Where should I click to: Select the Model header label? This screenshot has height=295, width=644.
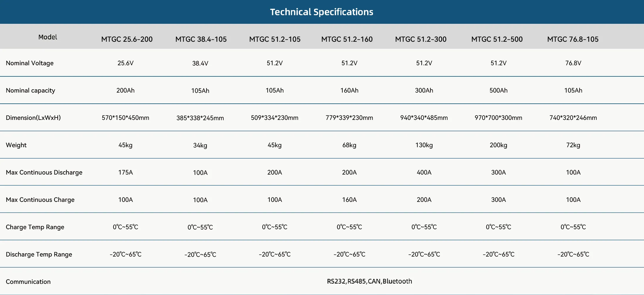pos(48,37)
